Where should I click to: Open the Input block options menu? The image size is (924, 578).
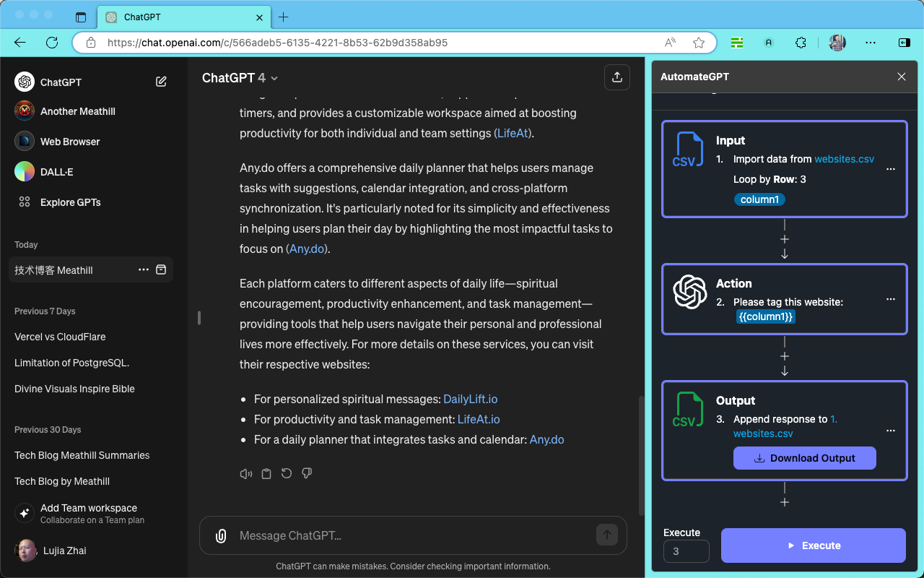[x=890, y=168]
